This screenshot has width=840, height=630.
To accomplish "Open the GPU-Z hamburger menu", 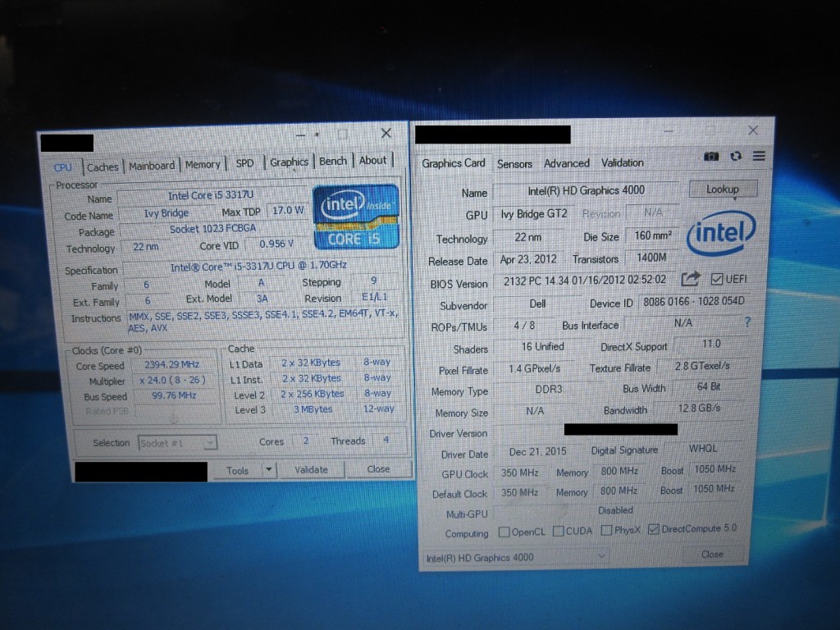I will coord(759,156).
